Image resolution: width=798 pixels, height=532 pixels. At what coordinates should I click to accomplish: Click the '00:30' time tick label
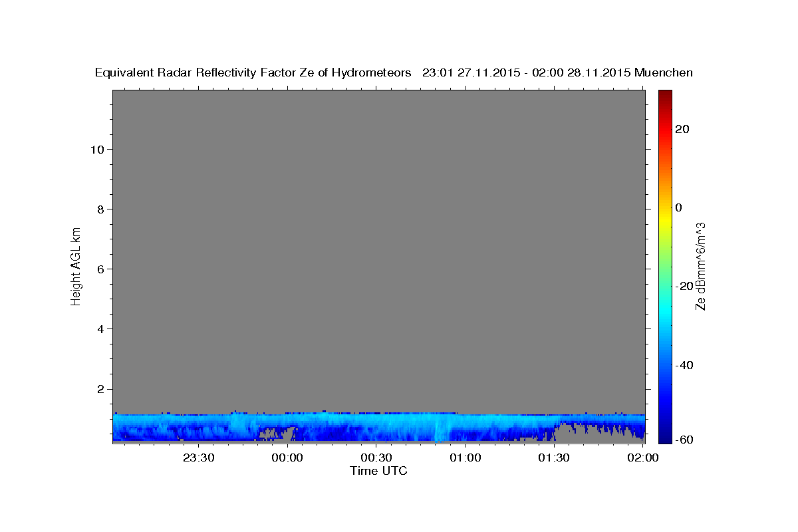click(376, 458)
